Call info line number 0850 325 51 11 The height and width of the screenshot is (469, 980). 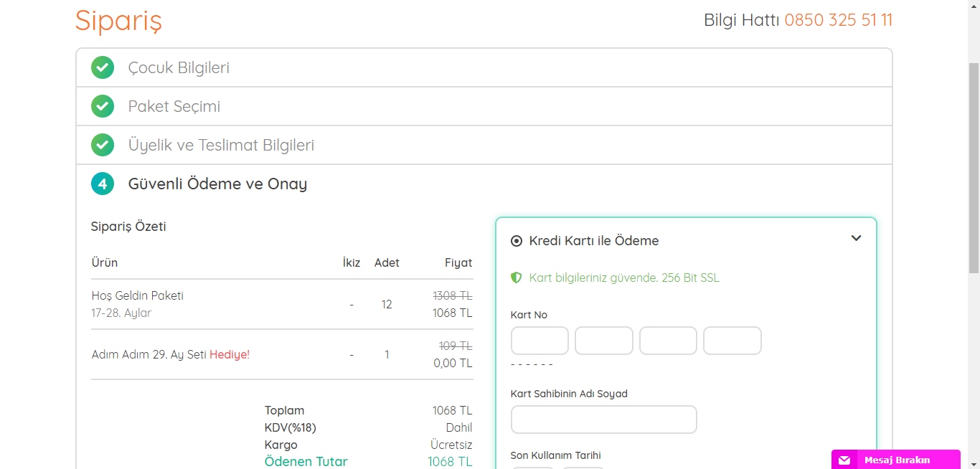838,20
